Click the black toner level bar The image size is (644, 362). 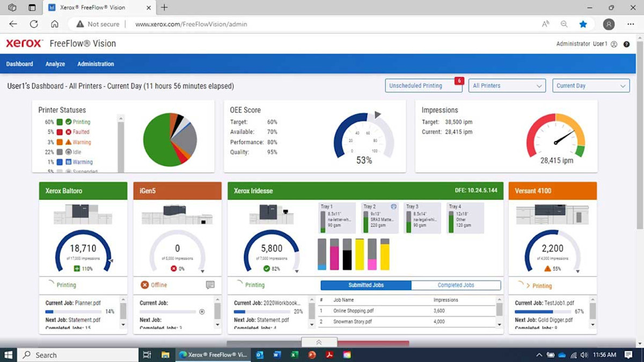point(347,254)
